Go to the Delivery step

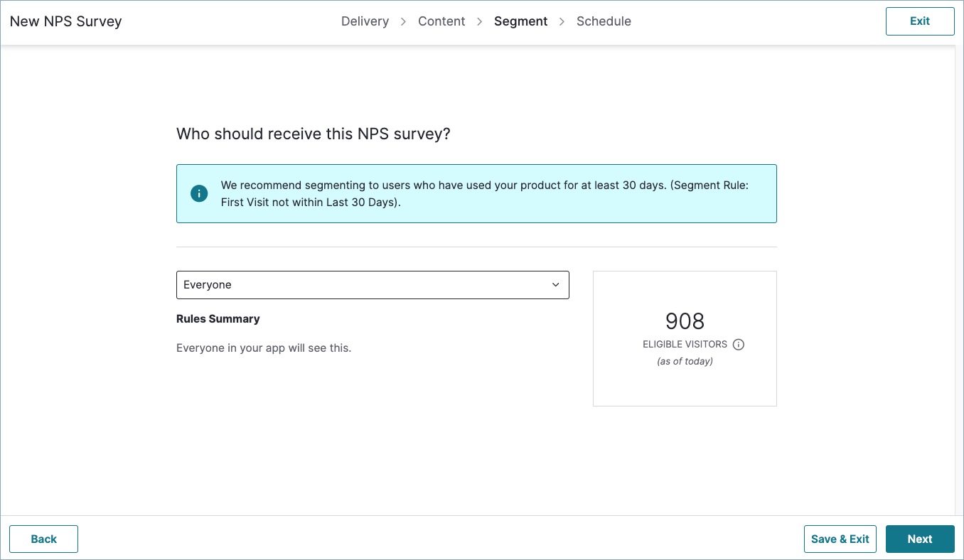pos(365,21)
